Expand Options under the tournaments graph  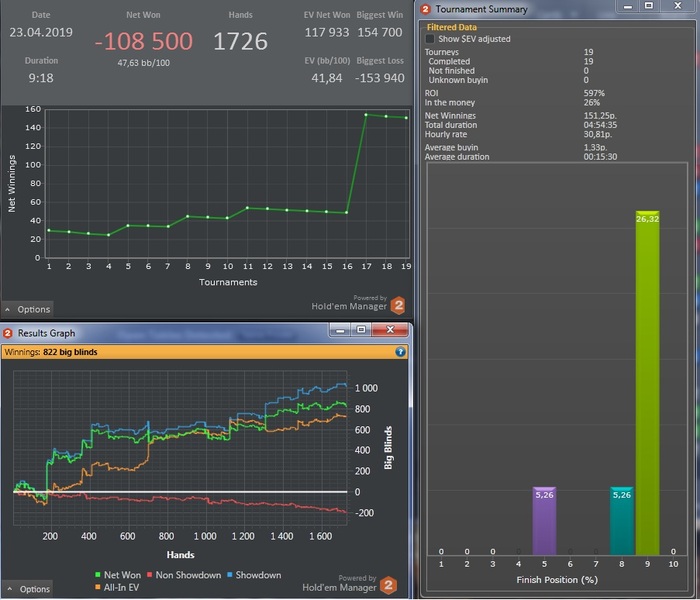tap(27, 309)
